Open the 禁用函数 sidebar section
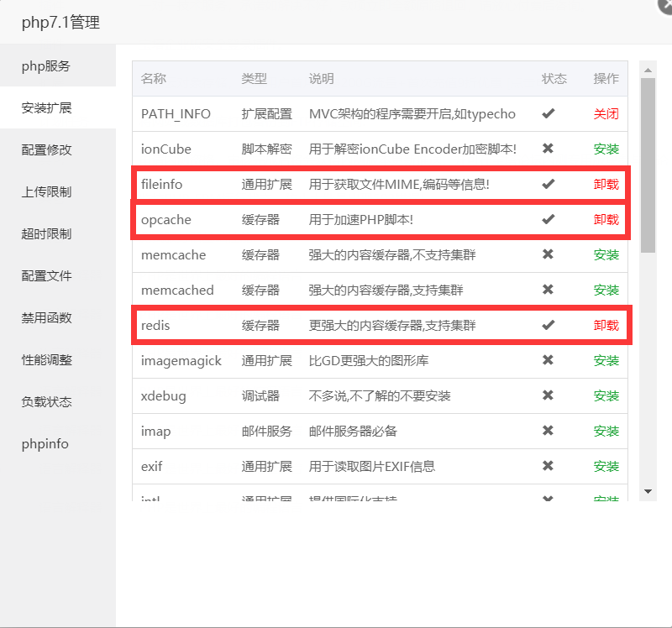 [x=47, y=318]
